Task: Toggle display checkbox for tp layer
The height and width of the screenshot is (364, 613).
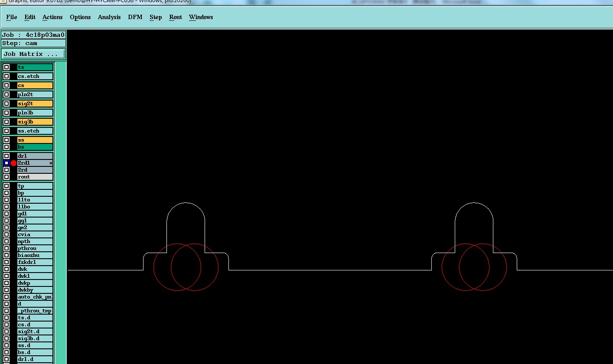Action: (7, 186)
